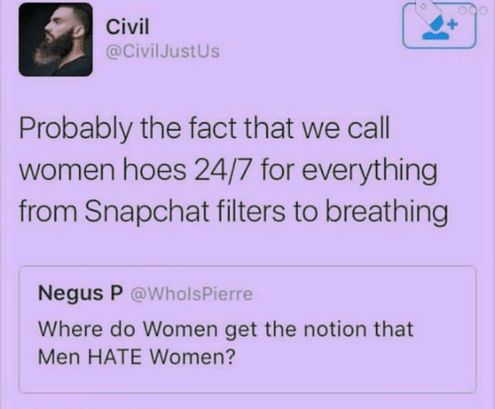Click the word 'hoes' in the tweet

point(155,170)
